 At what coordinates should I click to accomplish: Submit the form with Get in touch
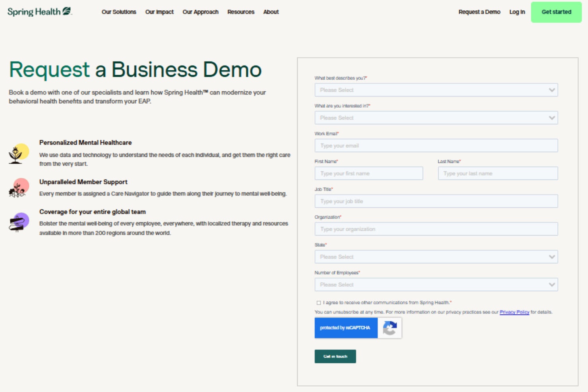[335, 356]
